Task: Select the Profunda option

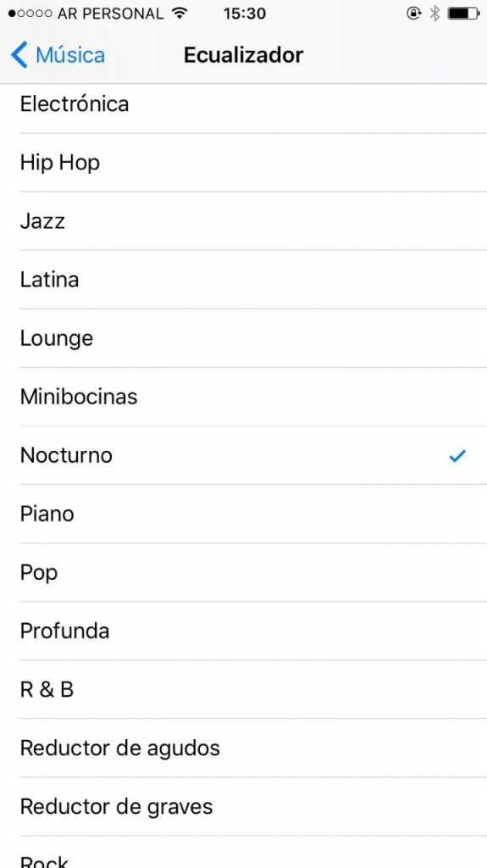Action: (244, 631)
